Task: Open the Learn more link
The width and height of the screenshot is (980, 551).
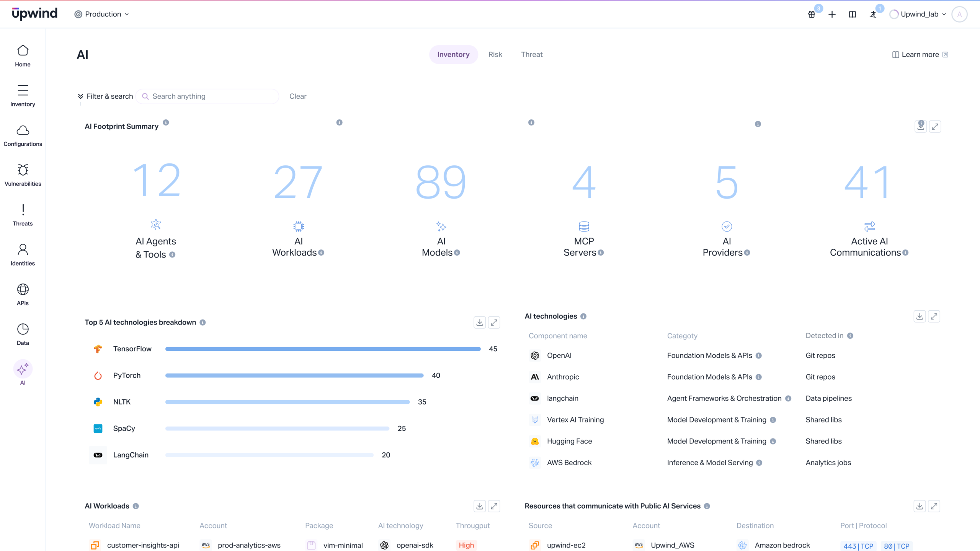Action: (920, 54)
